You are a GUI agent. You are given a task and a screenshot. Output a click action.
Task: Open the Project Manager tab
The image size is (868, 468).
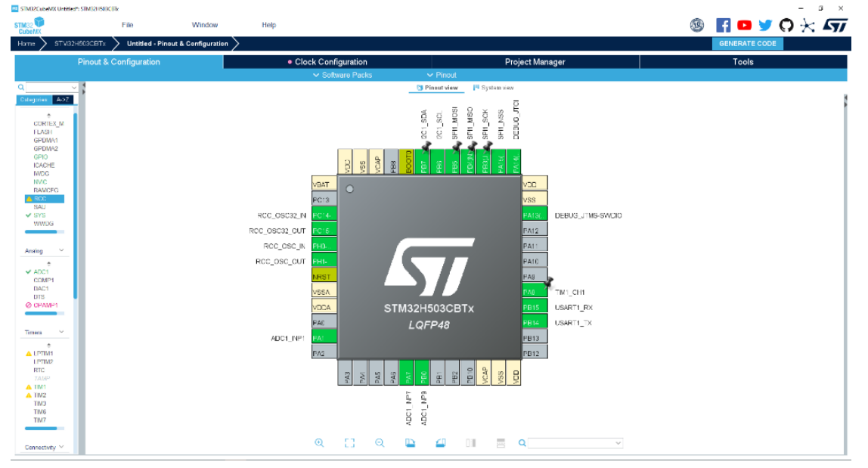(535, 62)
